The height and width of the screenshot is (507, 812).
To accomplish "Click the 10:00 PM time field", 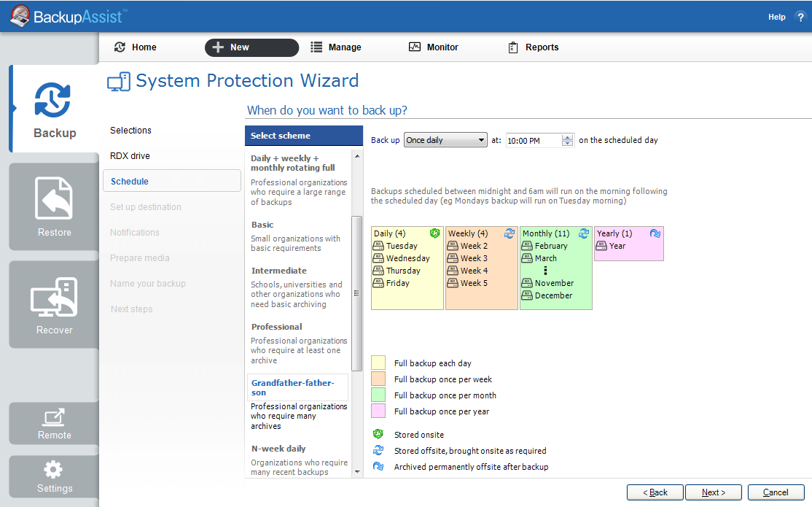I will click(532, 140).
